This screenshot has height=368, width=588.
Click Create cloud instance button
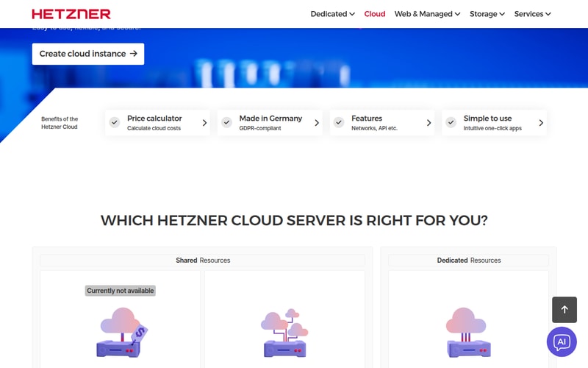[x=88, y=54]
